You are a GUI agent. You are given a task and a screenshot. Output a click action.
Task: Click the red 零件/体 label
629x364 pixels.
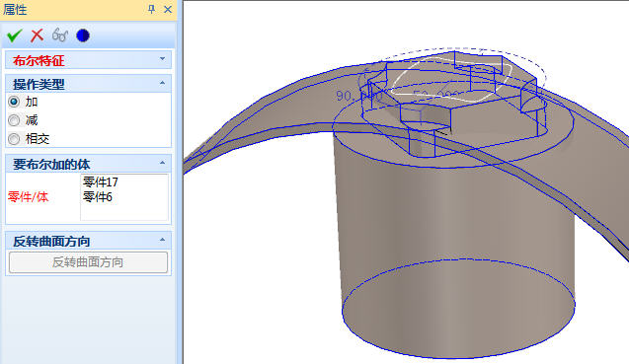point(28,197)
